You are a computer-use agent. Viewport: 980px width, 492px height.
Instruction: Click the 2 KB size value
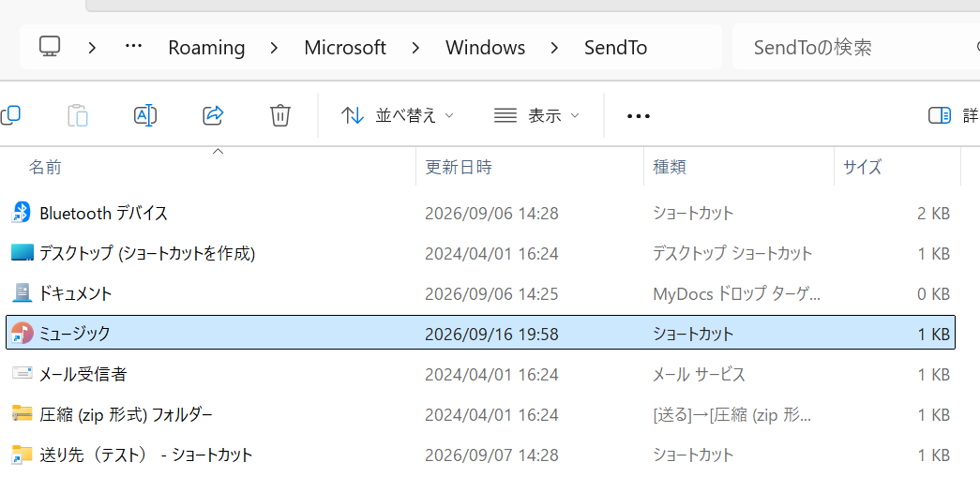[x=934, y=213]
